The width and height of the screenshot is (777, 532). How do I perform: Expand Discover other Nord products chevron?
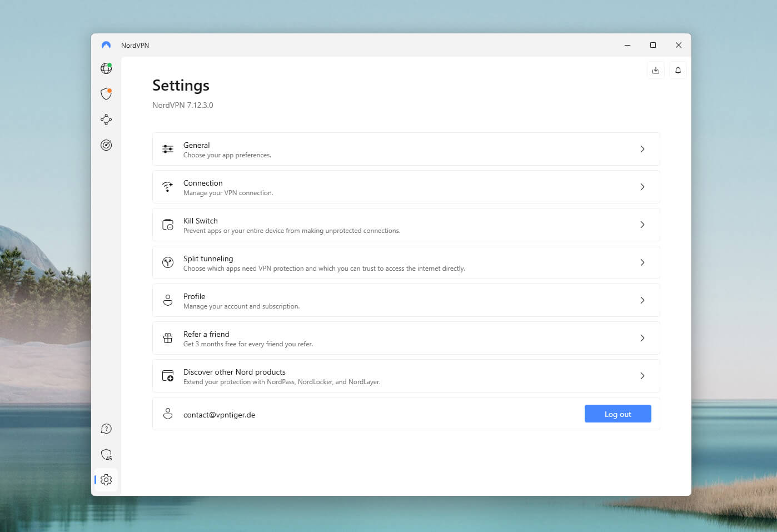(642, 376)
